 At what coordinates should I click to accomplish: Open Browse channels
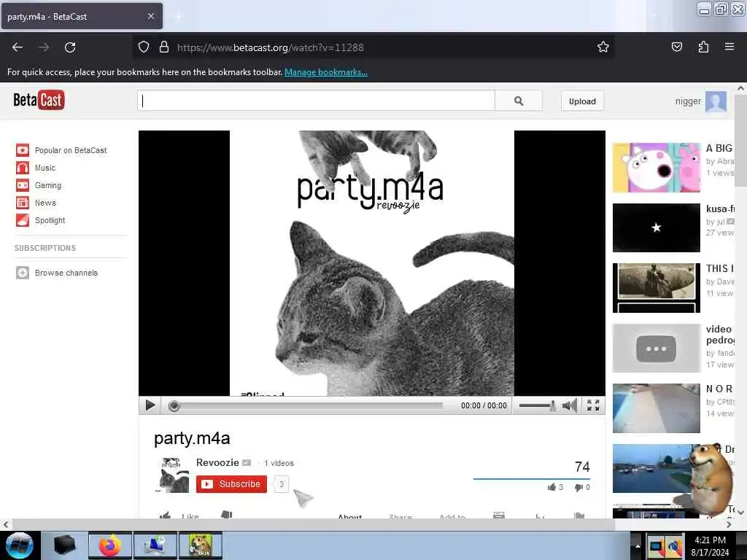[x=66, y=273]
